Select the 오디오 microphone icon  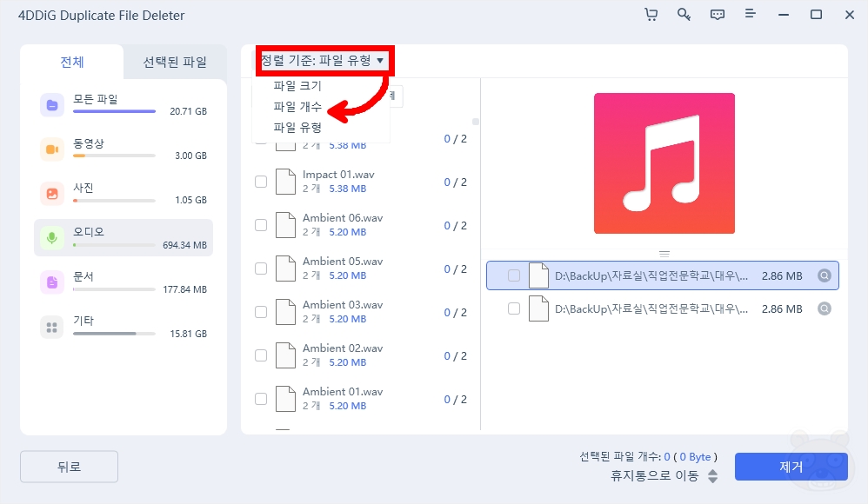[x=52, y=238]
